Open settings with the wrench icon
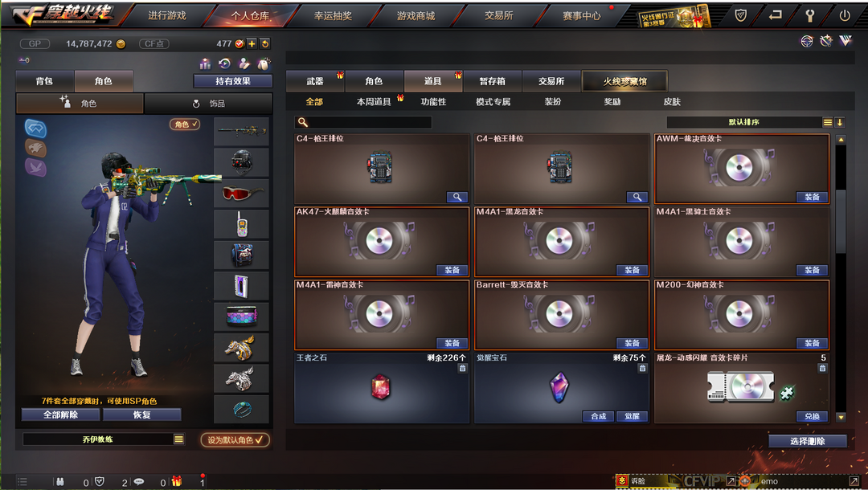This screenshot has width=868, height=490. pyautogui.click(x=810, y=15)
